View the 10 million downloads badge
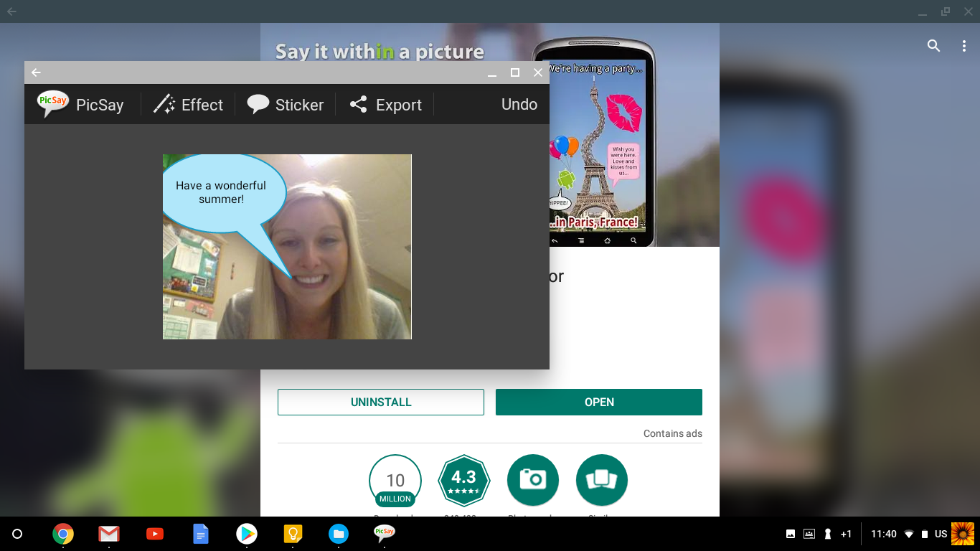The width and height of the screenshot is (980, 551). click(395, 481)
